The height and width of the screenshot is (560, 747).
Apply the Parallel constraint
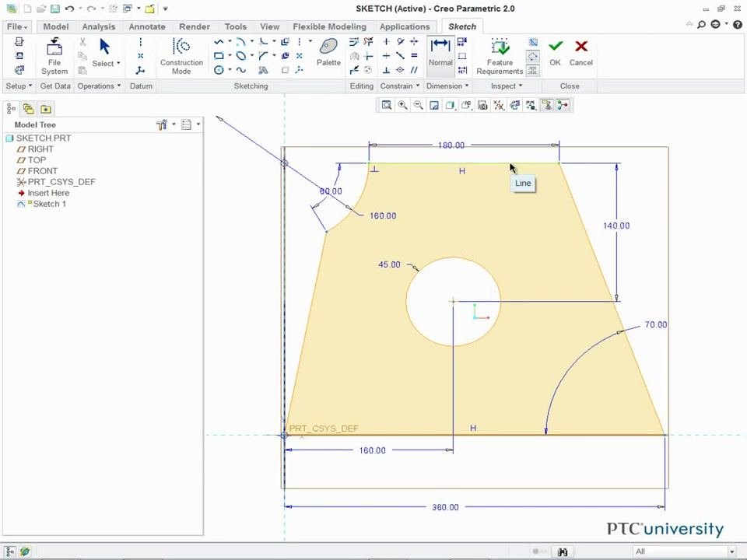pos(414,70)
